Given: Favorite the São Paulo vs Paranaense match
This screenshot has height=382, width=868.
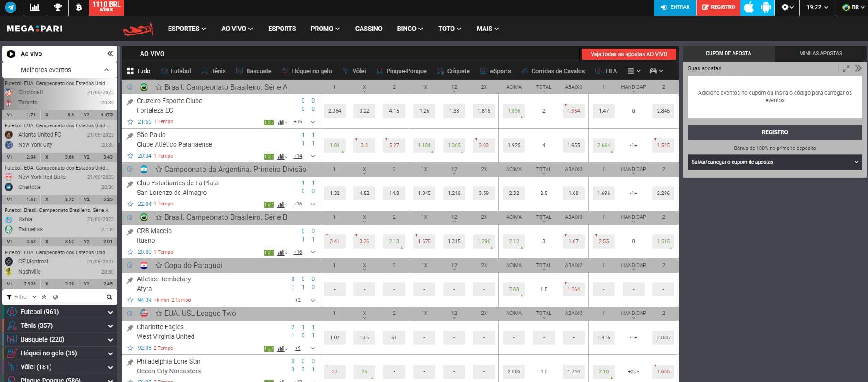Looking at the screenshot, I should [130, 156].
